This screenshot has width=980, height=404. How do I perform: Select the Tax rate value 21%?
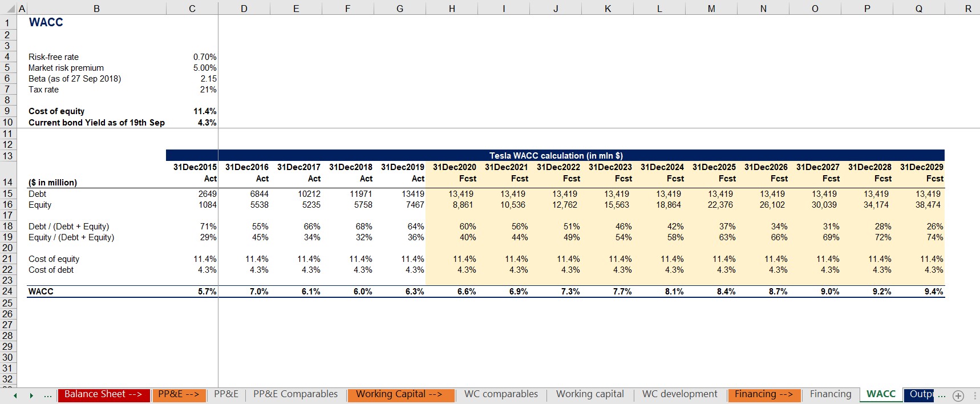coord(208,90)
